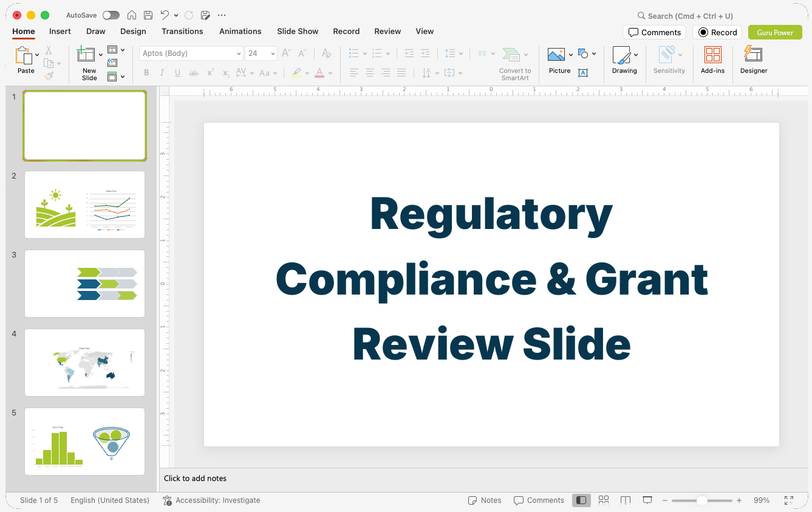Image resolution: width=812 pixels, height=512 pixels.
Task: Click the Home icon in title bar
Action: (131, 15)
